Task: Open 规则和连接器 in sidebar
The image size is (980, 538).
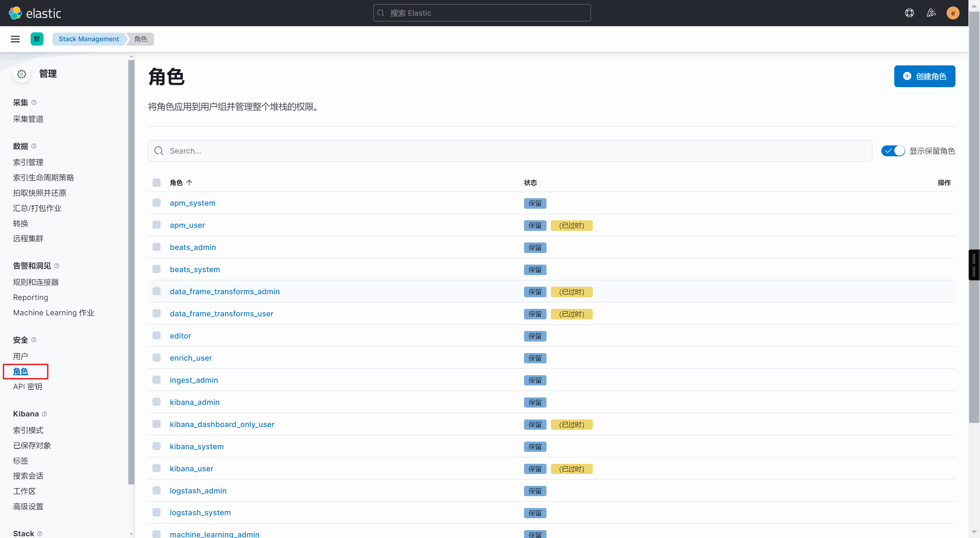Action: coord(36,282)
